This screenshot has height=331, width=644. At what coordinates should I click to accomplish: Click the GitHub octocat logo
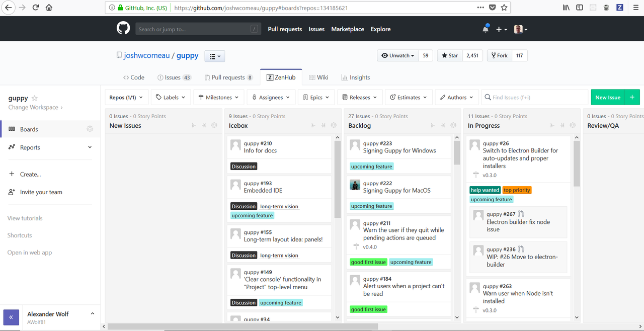(x=123, y=29)
